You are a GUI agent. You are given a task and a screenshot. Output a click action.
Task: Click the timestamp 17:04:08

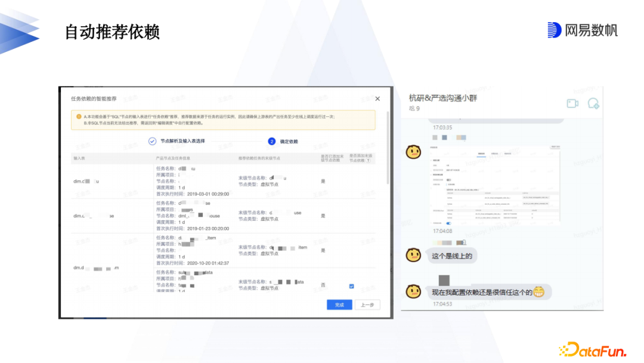coord(442,231)
